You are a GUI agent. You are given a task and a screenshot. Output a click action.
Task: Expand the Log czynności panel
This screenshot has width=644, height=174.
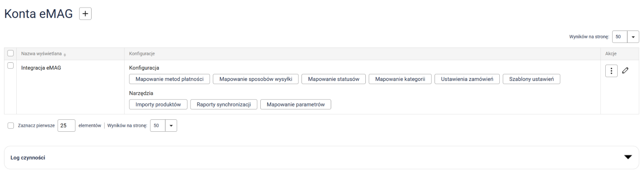coord(628,157)
